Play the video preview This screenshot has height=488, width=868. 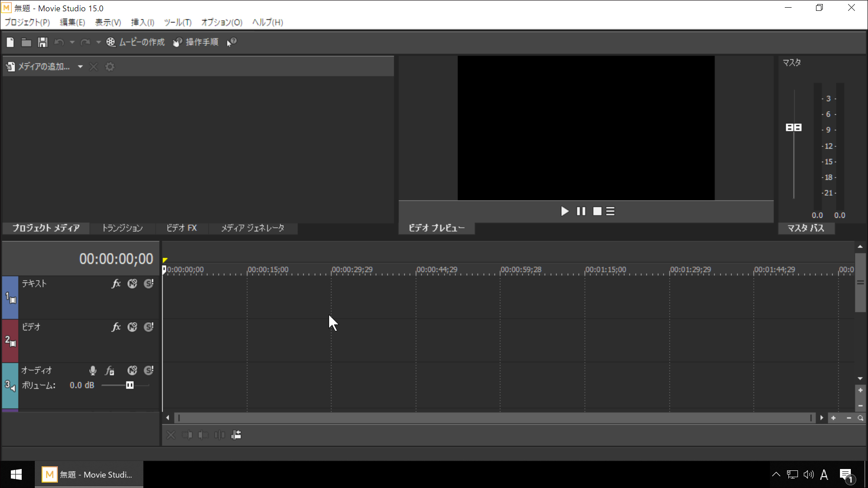coord(565,211)
